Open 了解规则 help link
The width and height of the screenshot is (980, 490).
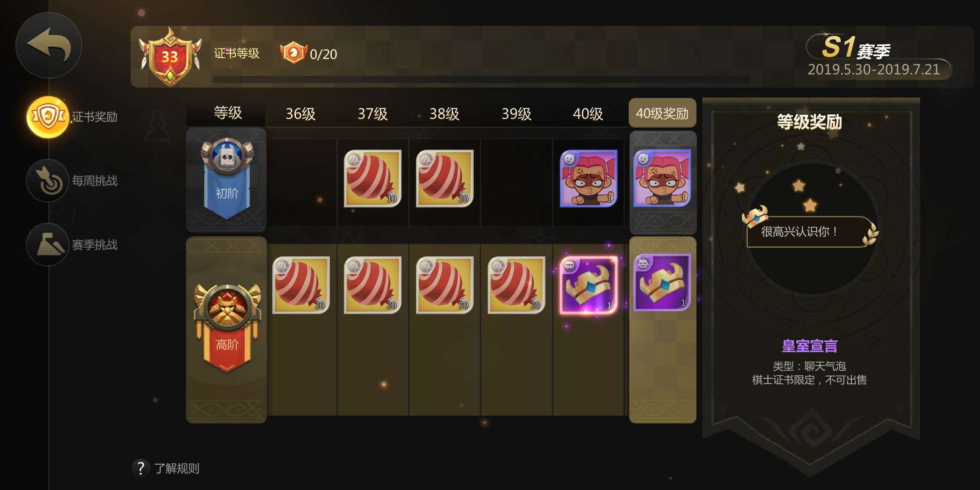166,468
